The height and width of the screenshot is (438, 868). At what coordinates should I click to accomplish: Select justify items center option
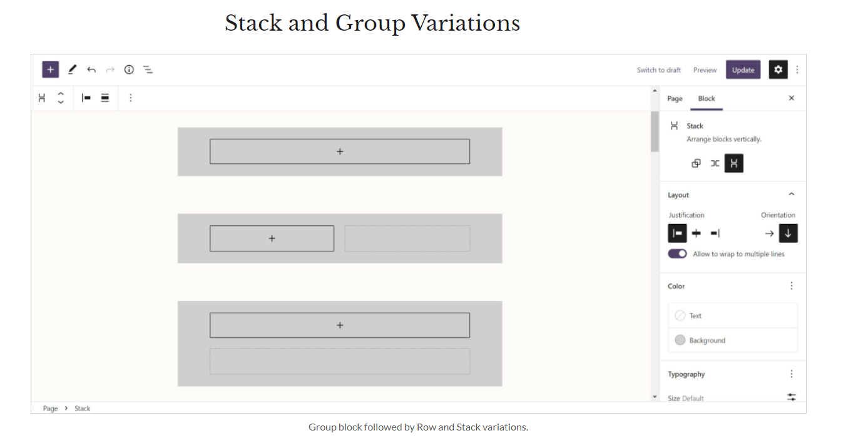coord(696,233)
